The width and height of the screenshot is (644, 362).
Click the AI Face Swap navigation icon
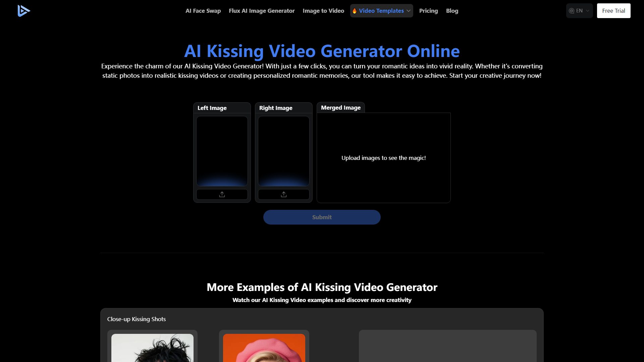[203, 10]
